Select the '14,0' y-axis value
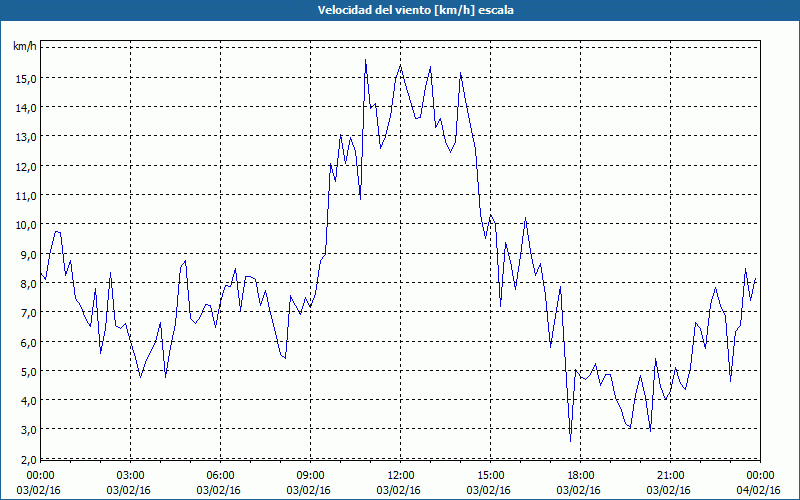The image size is (800, 500). [26, 108]
